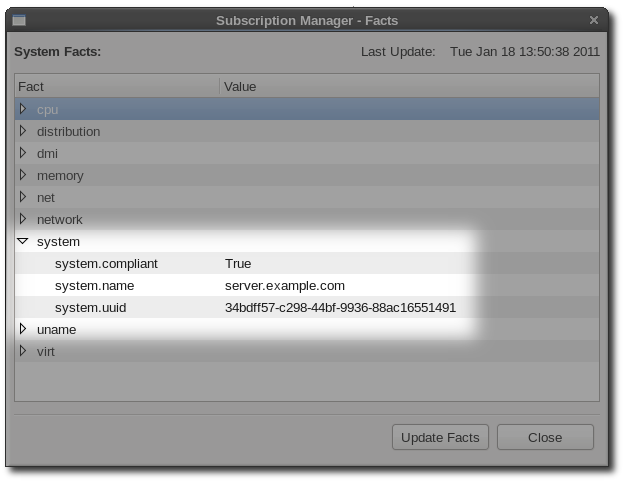This screenshot has height=482, width=624.
Task: Sort by the Value column header
Action: (x=410, y=86)
